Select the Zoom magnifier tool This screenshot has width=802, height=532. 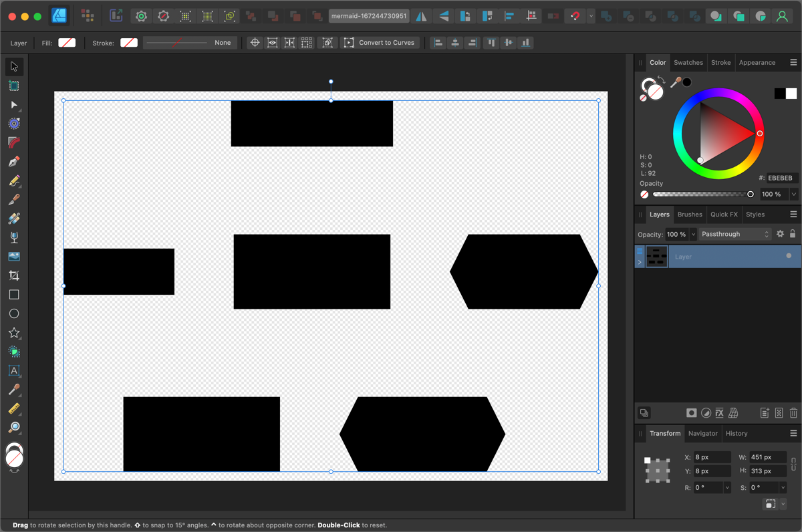point(14,427)
